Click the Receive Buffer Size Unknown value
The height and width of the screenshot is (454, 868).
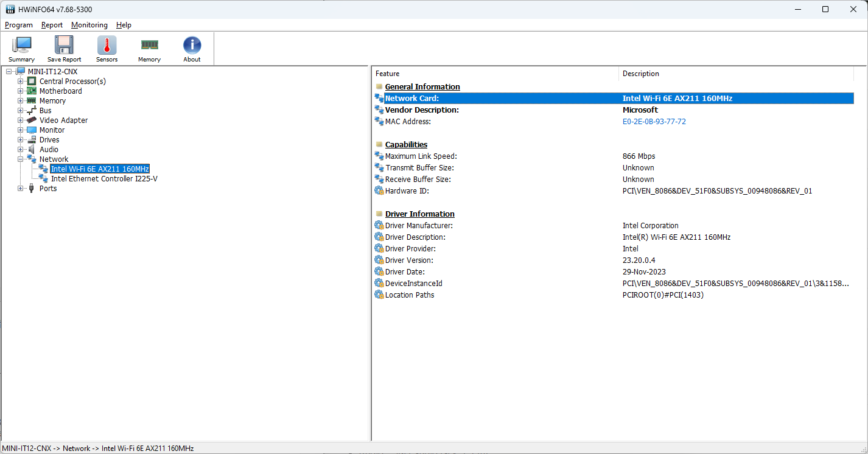pos(638,179)
